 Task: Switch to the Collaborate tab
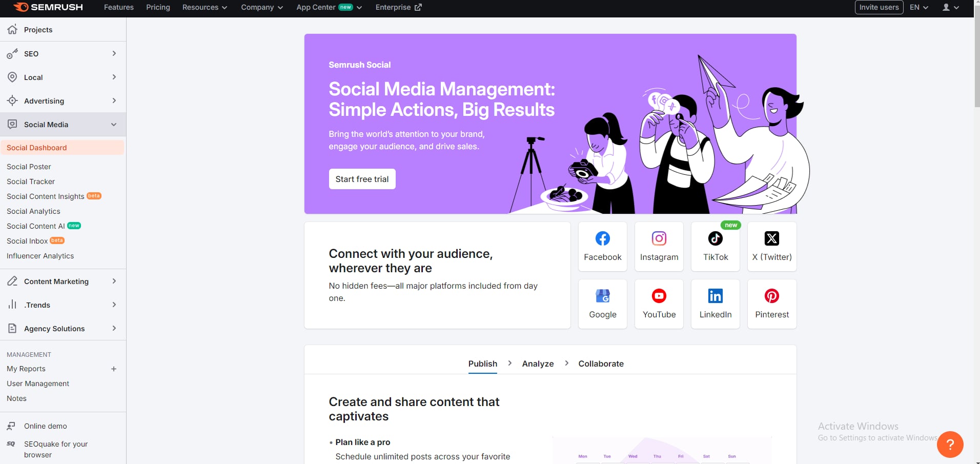(x=601, y=364)
